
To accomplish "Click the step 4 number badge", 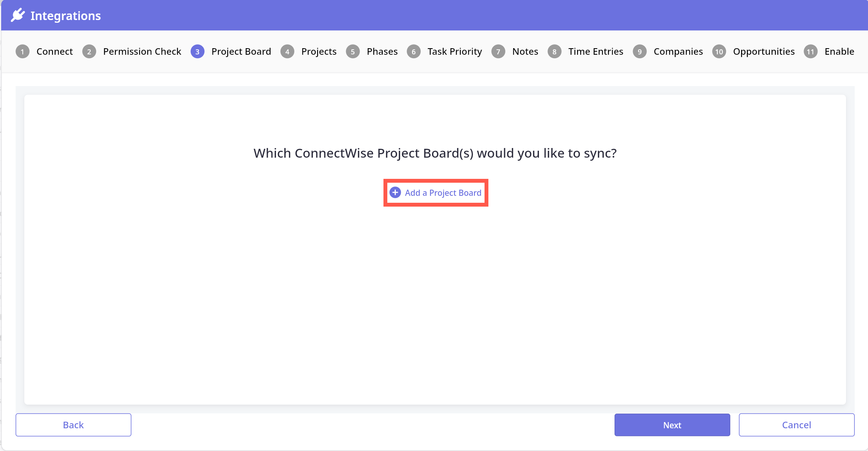I will pyautogui.click(x=287, y=52).
